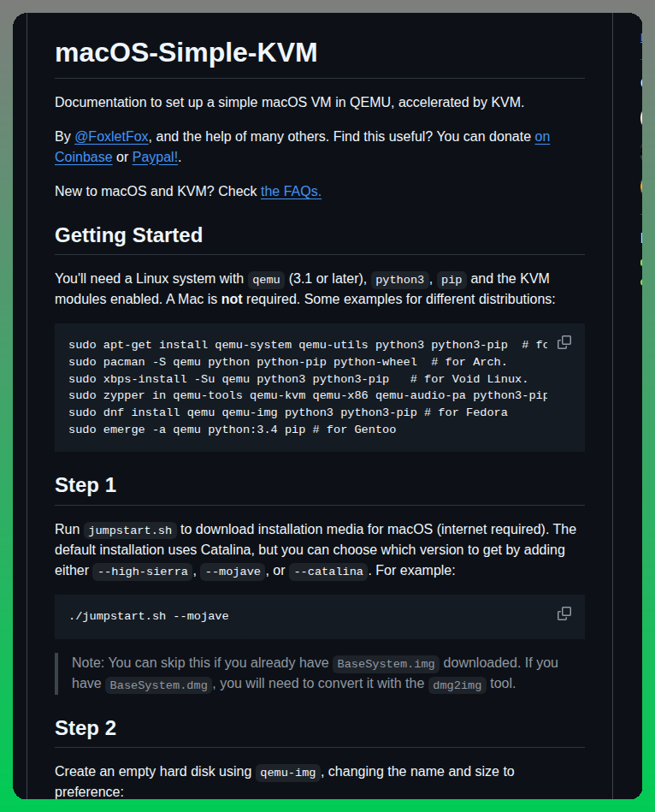655x812 pixels.
Task: Open the @FoxletFox profile link
Action: [x=111, y=137]
